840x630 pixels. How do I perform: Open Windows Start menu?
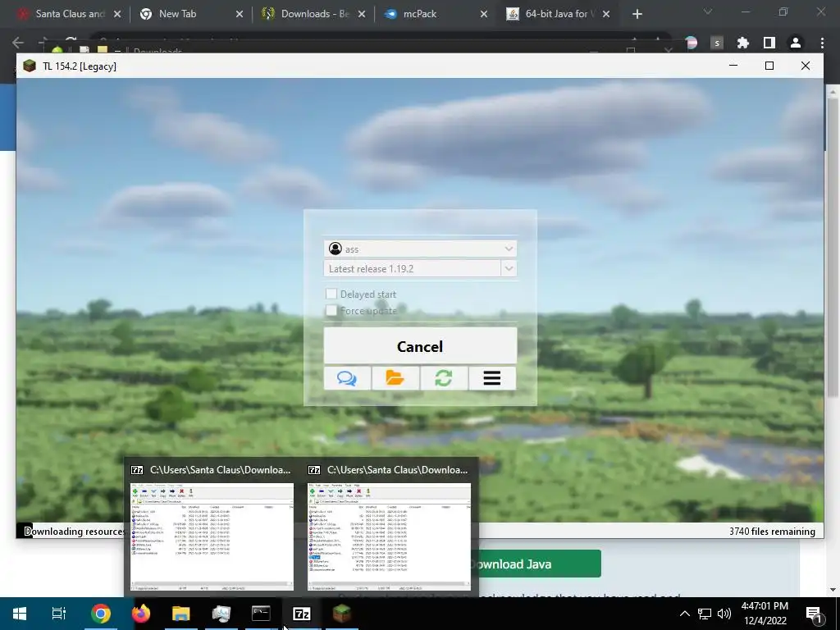click(20, 614)
